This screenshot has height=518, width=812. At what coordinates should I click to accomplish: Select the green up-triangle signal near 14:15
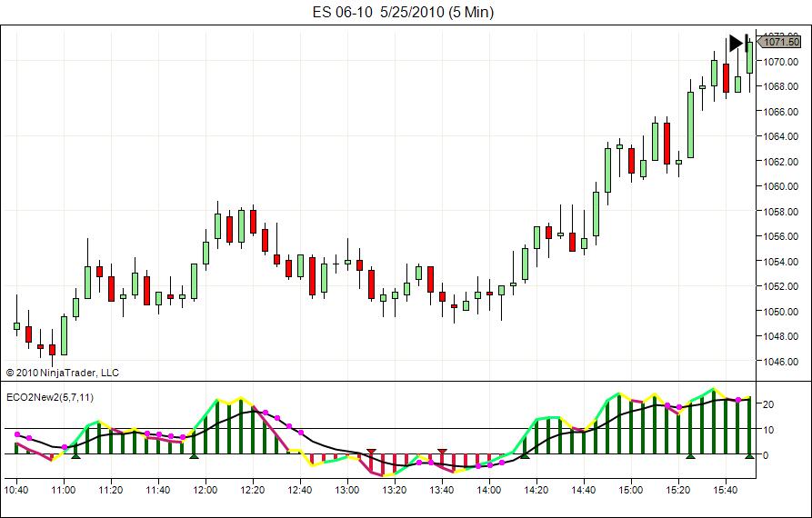(525, 456)
